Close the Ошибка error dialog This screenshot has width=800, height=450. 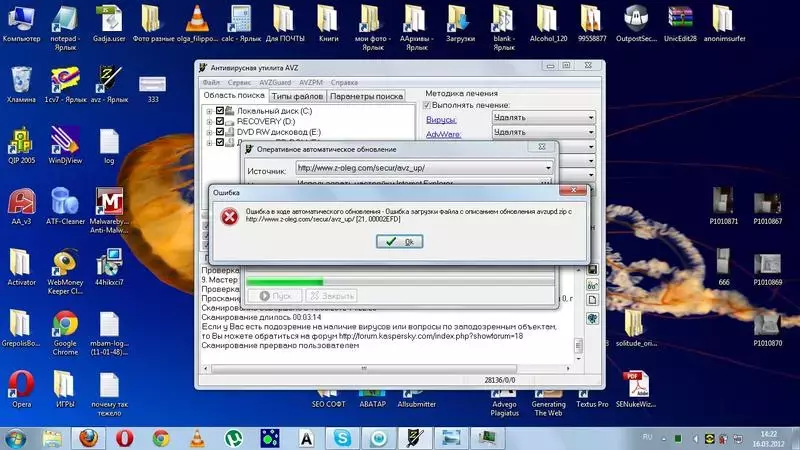point(573,190)
